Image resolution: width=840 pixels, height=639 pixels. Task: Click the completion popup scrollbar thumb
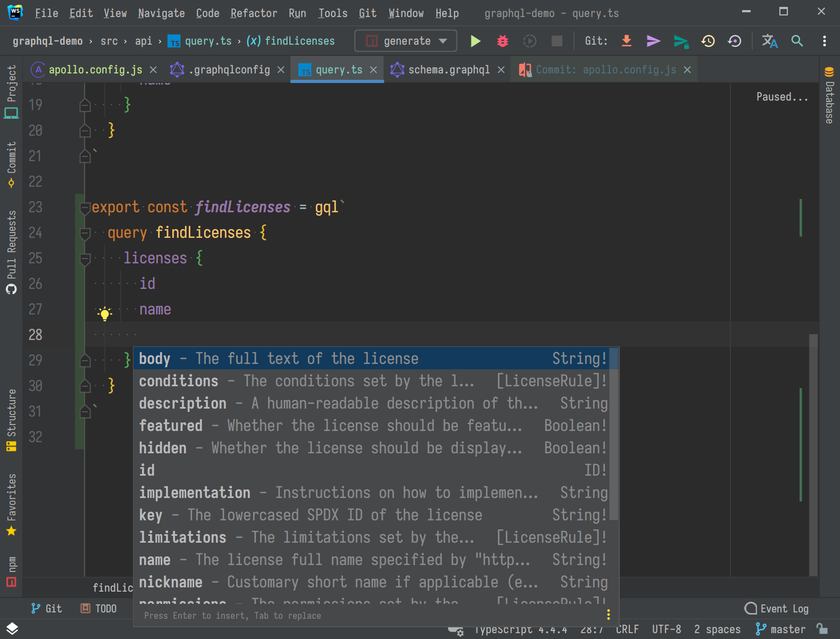coord(613,434)
